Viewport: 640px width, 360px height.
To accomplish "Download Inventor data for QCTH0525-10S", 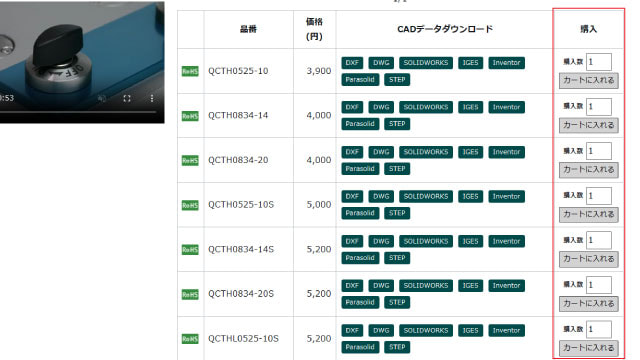I will (x=506, y=196).
